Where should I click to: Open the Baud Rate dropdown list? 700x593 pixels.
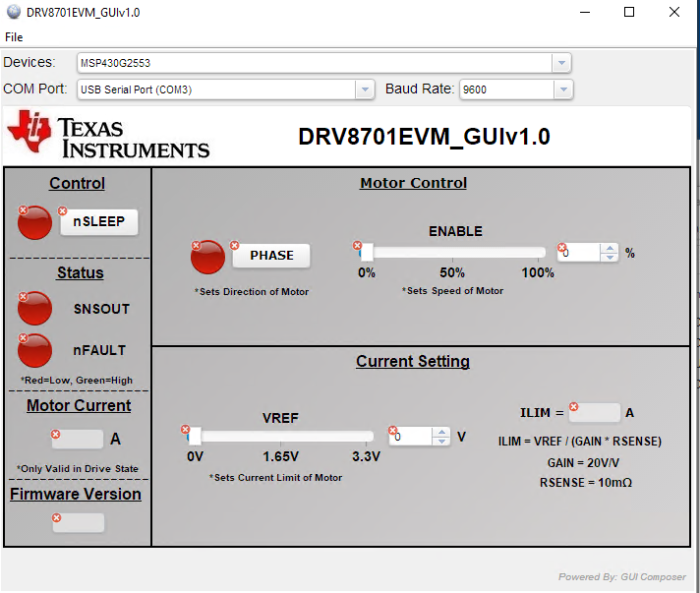[x=563, y=89]
